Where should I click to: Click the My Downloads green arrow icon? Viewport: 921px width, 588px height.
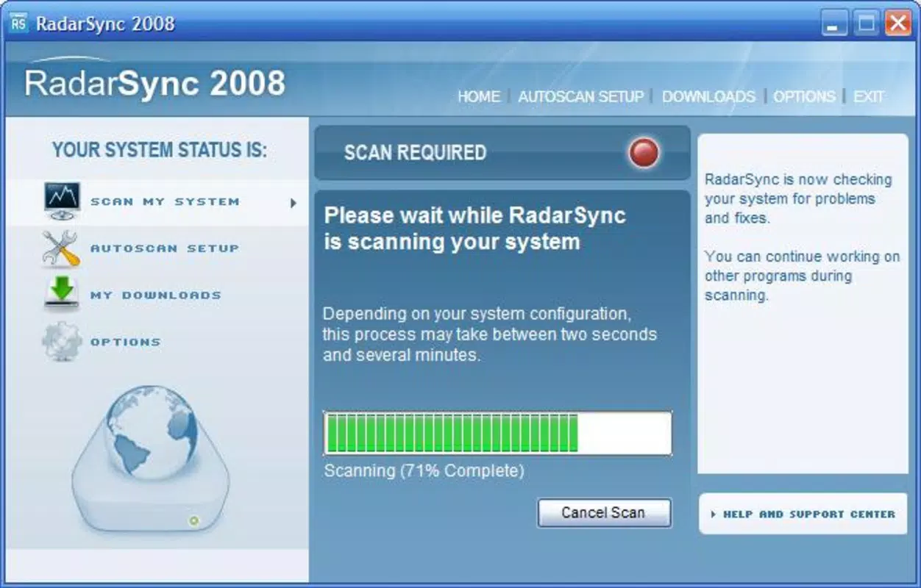click(61, 295)
